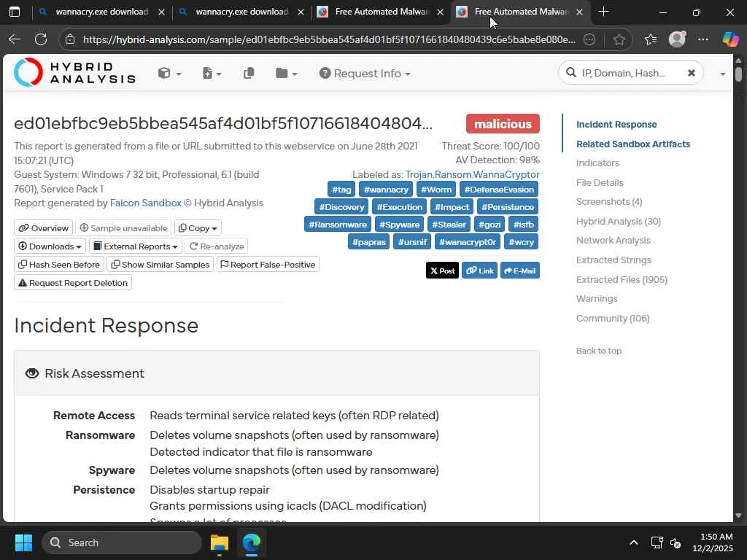Click the #gozi tag
The image size is (747, 560).
click(x=489, y=225)
